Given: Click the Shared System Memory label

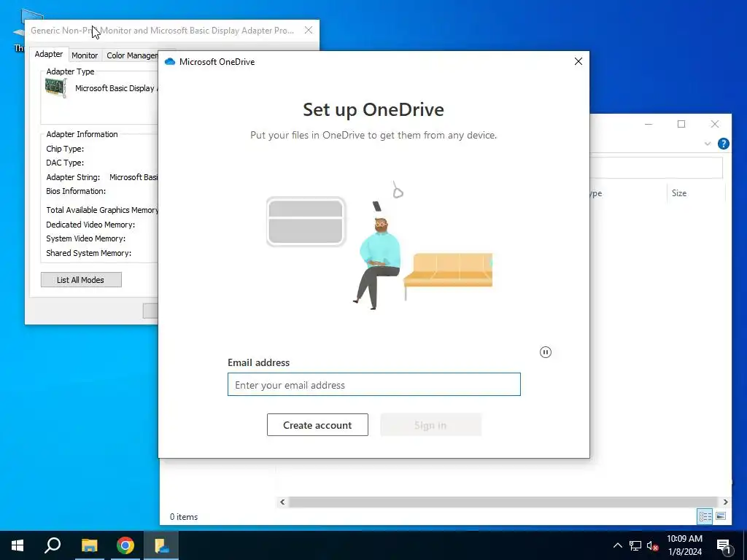Looking at the screenshot, I should [x=88, y=253].
